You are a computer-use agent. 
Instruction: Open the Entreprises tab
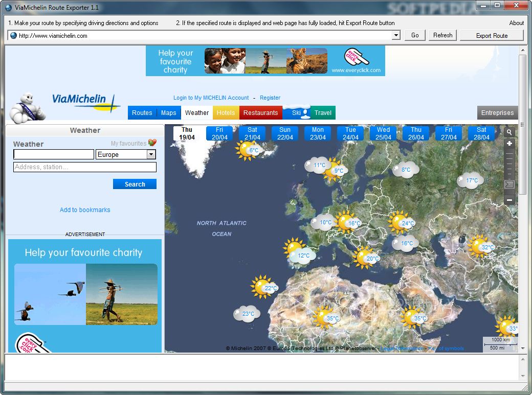click(497, 113)
